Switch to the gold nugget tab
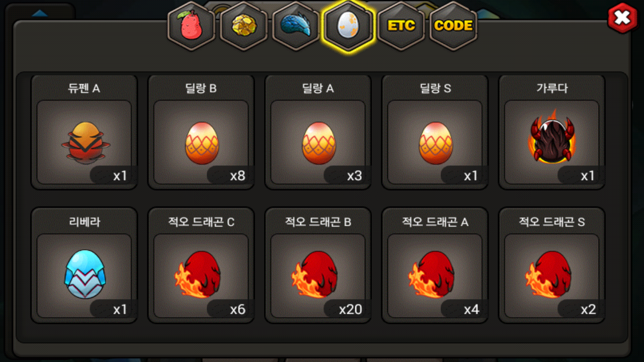This screenshot has width=644, height=362. [x=244, y=26]
